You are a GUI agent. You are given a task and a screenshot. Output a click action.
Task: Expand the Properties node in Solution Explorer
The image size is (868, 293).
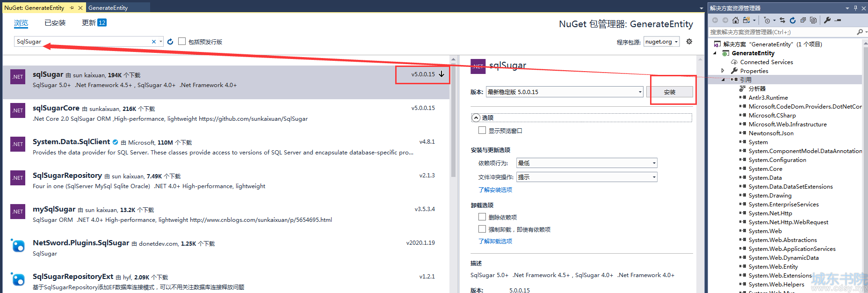click(x=723, y=71)
